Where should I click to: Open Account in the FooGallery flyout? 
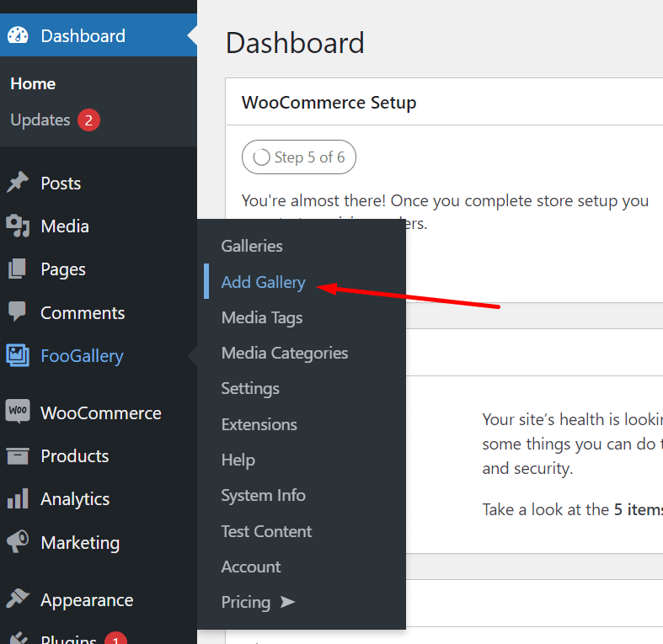click(251, 567)
